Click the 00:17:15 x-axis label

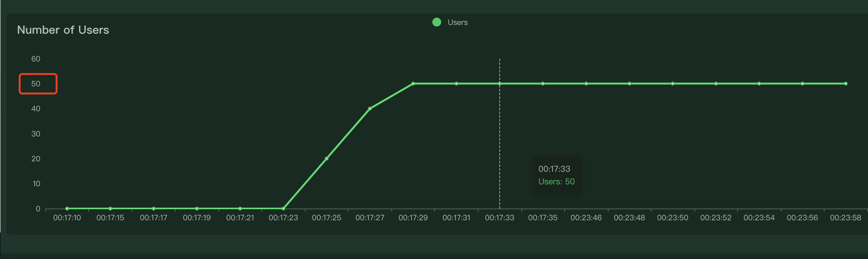tap(110, 218)
